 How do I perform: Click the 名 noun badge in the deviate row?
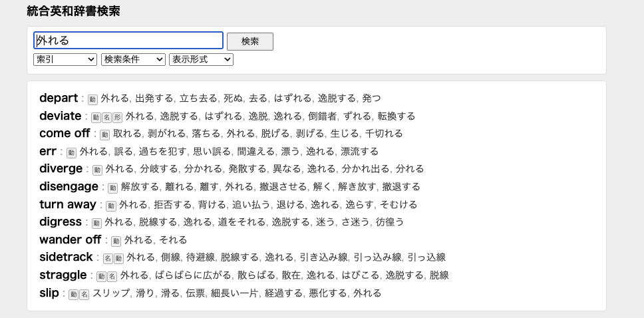click(x=106, y=117)
